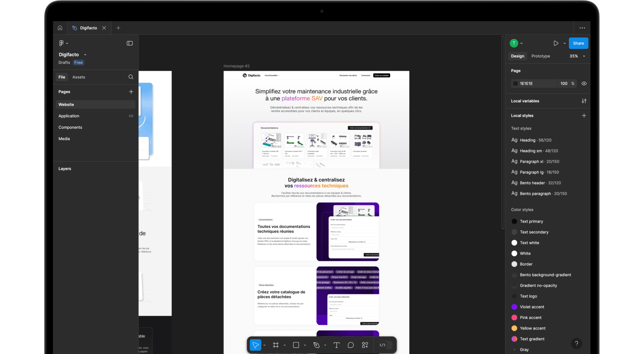Switch to the Prototype tab

[x=540, y=56]
